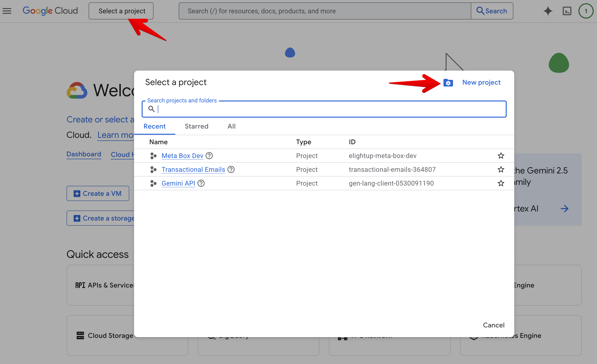Focus the top resources search box
This screenshot has width=597, height=364.
(325, 11)
